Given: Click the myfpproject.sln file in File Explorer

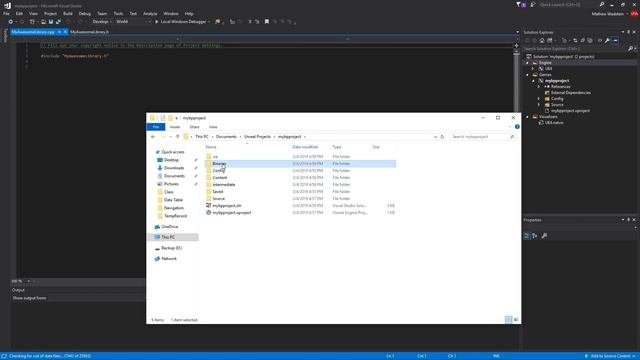Looking at the screenshot, I should [227, 206].
